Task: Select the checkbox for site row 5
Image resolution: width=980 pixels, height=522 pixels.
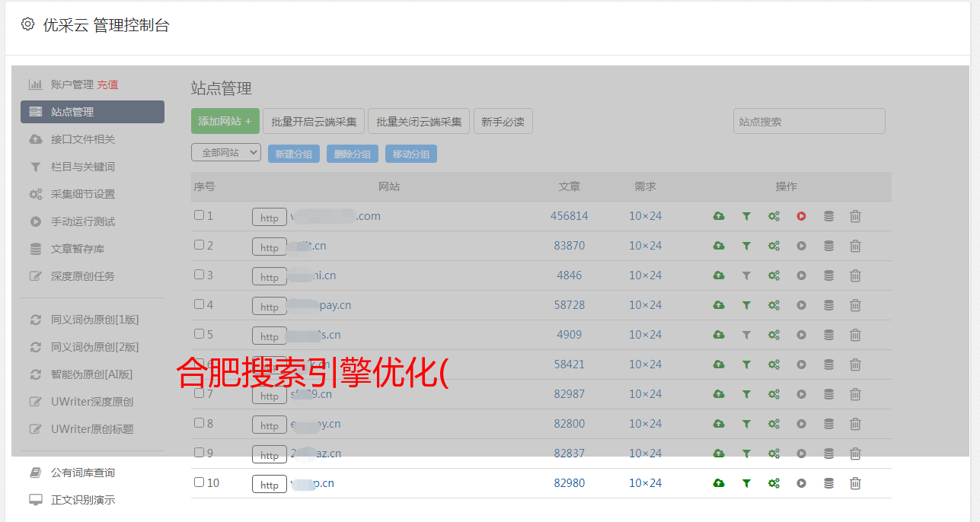Action: point(199,334)
